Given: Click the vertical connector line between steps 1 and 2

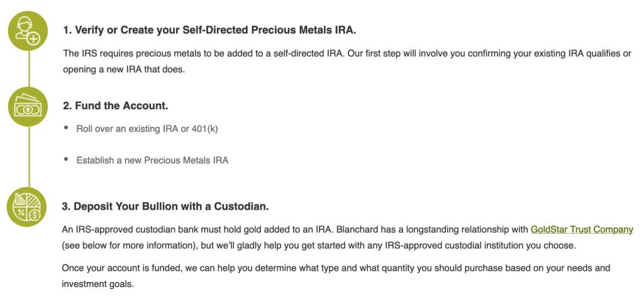Looking at the screenshot, I should (x=27, y=68).
